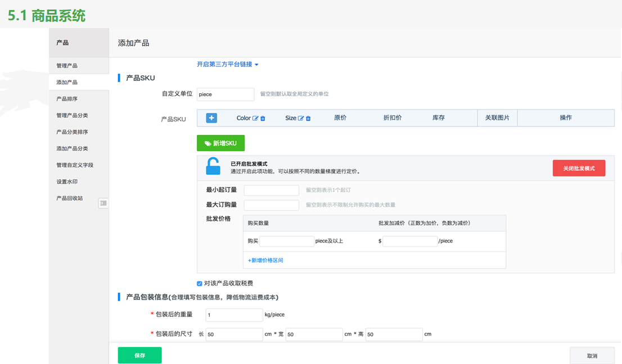Delete the Color attribute trash icon
This screenshot has height=364, width=622.
(263, 119)
